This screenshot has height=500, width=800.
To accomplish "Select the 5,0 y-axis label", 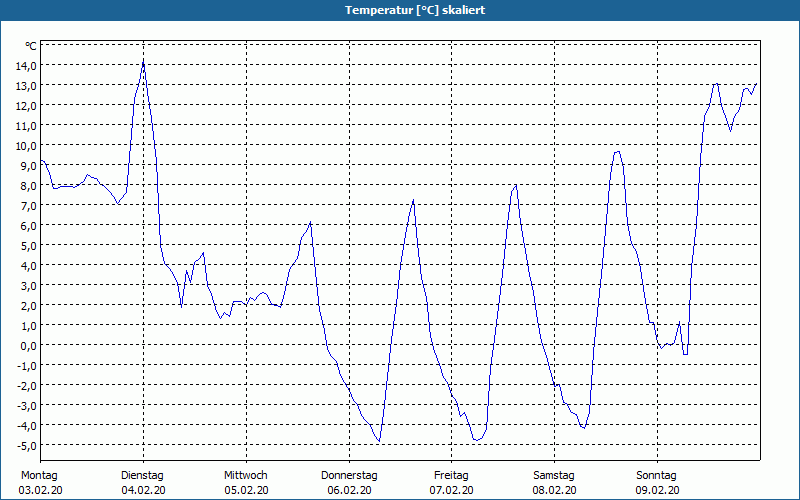I will [x=29, y=245].
